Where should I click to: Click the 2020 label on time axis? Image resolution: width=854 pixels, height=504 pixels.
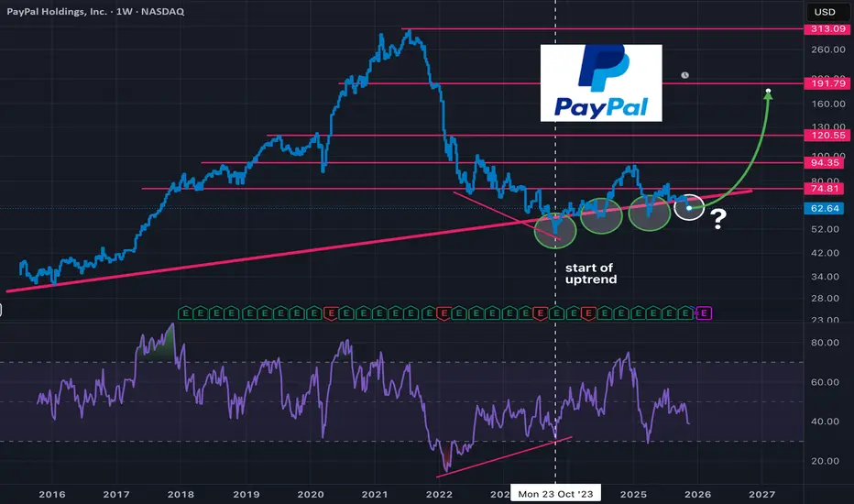(311, 494)
